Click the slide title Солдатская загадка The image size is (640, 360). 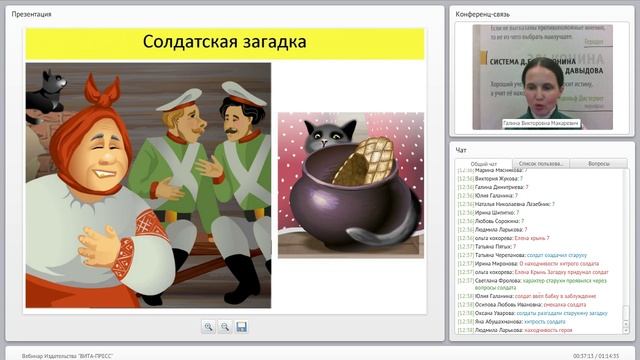[x=224, y=42]
